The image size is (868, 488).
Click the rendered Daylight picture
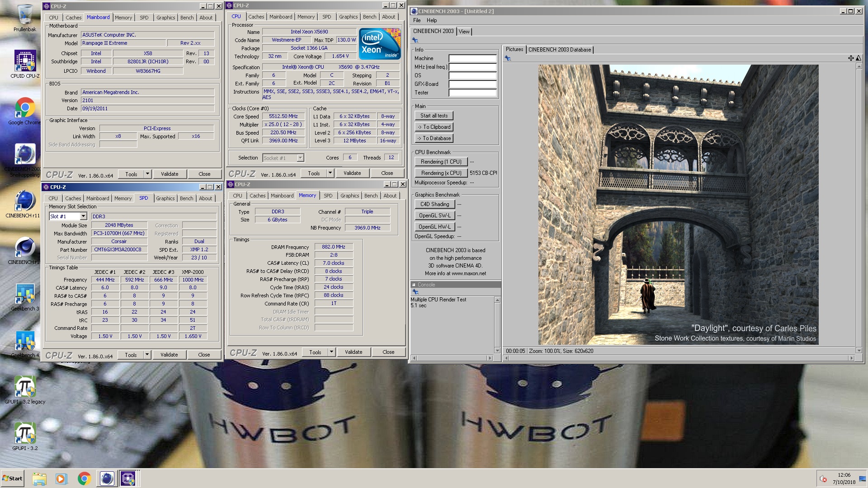(x=678, y=205)
